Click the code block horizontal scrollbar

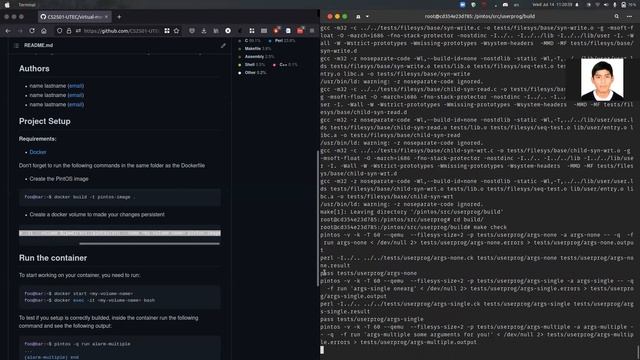click(149, 244)
